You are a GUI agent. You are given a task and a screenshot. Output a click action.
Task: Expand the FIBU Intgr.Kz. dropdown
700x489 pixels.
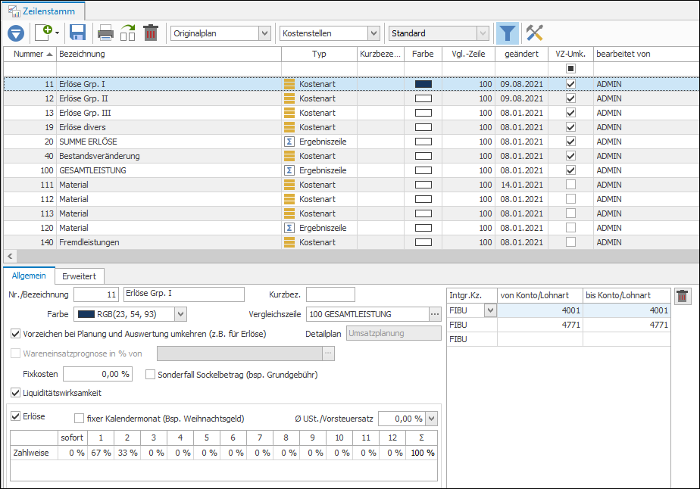pos(490,310)
